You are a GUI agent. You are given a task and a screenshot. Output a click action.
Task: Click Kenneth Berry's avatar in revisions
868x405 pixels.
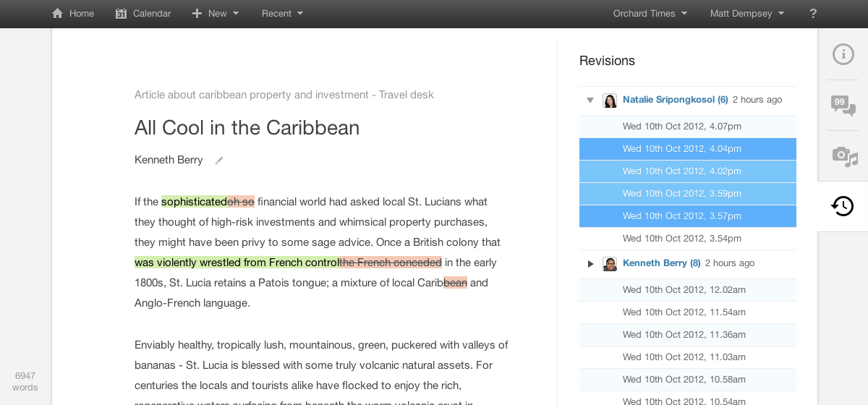coord(610,264)
